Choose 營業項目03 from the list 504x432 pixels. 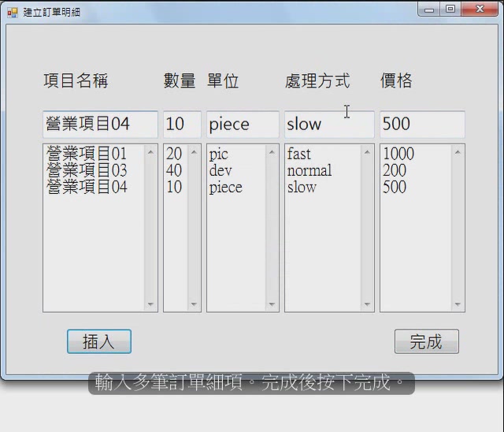point(87,170)
